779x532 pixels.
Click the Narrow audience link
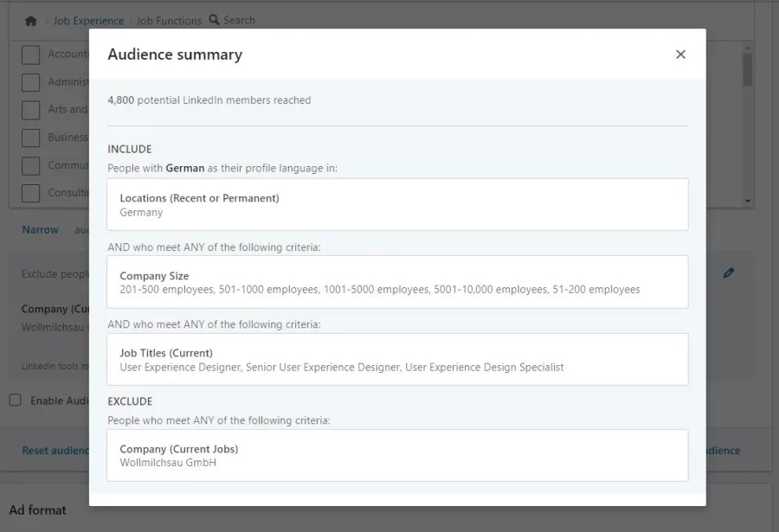40,230
